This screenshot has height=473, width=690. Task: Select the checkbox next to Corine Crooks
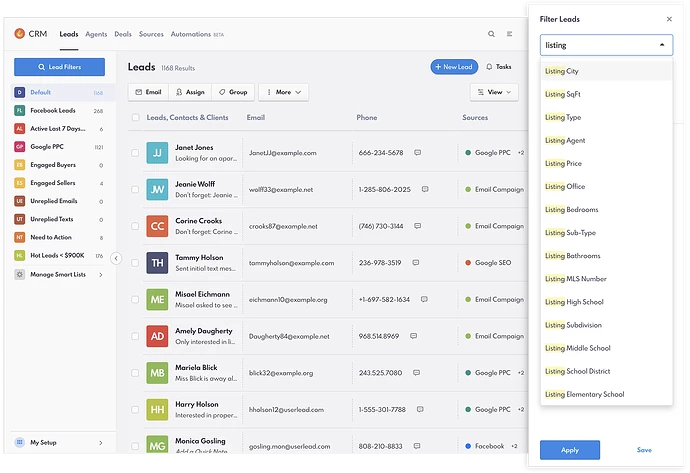pos(135,226)
